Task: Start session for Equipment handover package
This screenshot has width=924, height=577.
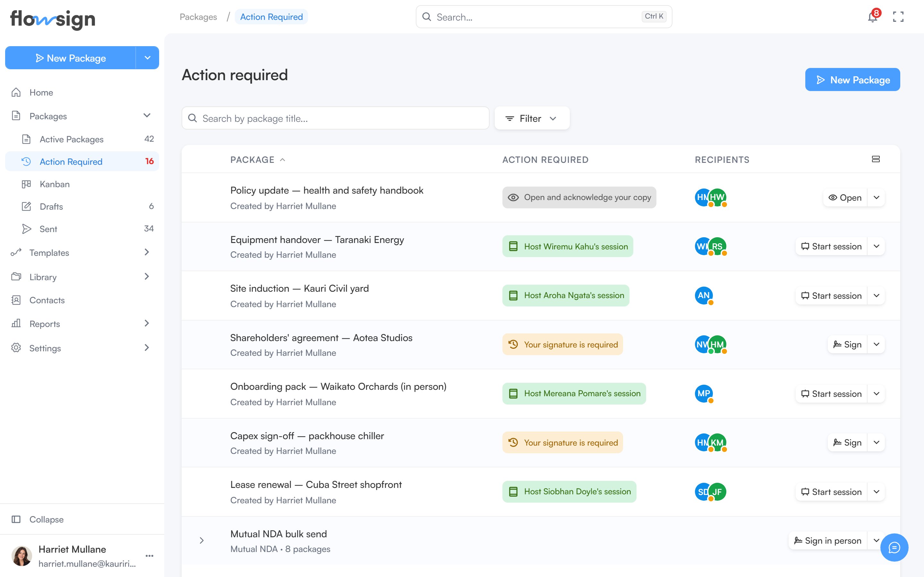Action: 831,247
